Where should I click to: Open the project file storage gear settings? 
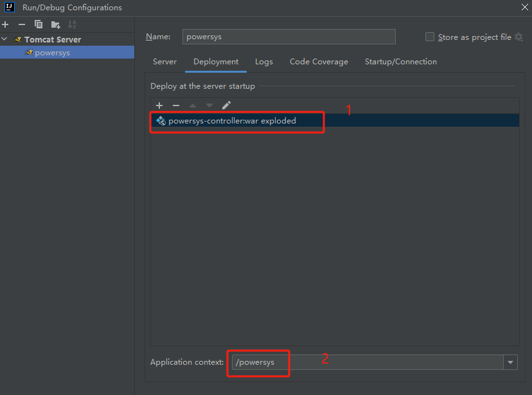[519, 37]
